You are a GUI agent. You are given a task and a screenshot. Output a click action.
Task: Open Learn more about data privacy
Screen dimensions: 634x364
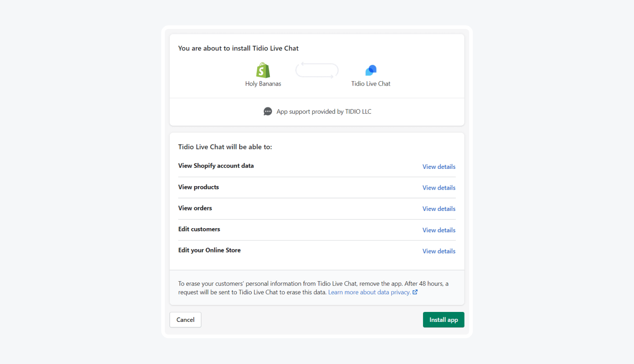[369, 292]
